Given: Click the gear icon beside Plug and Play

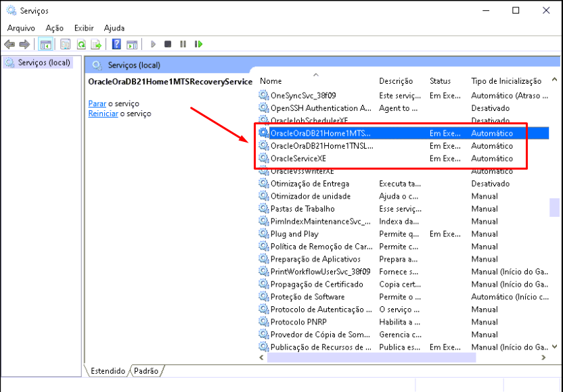Looking at the screenshot, I should pyautogui.click(x=263, y=233).
